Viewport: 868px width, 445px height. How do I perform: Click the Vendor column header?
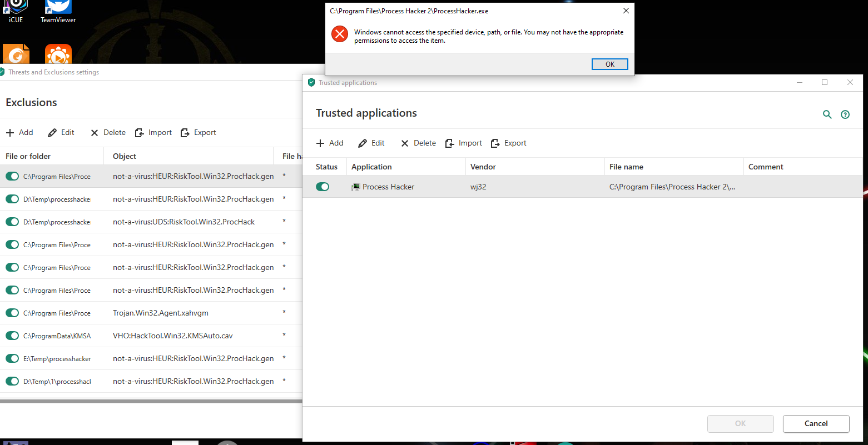535,167
